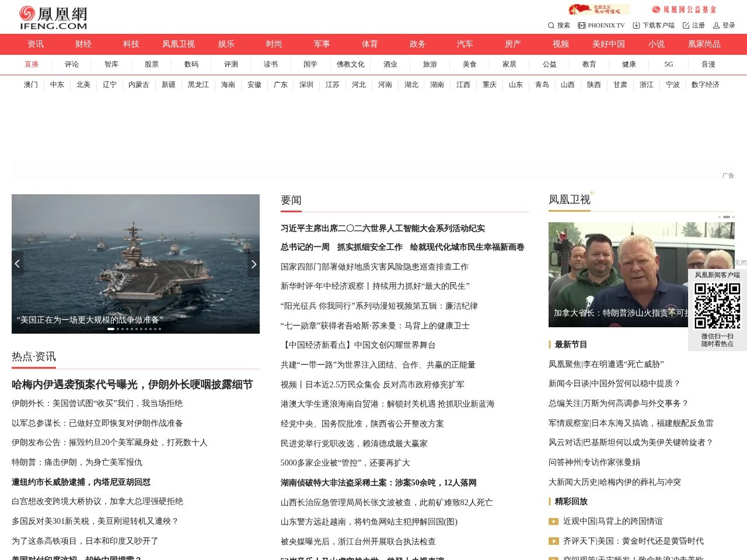Image resolution: width=747 pixels, height=560 pixels.
Task: Click play icon beside 齐评天下 美国
Action: (x=553, y=541)
